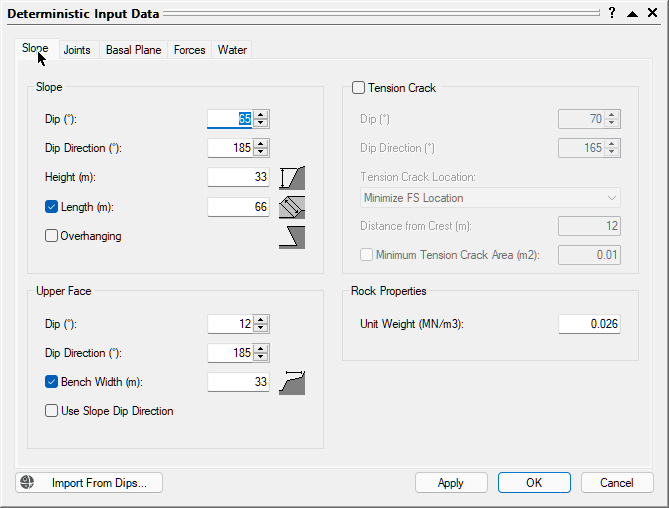Toggle the Overhanging checkbox

point(52,237)
